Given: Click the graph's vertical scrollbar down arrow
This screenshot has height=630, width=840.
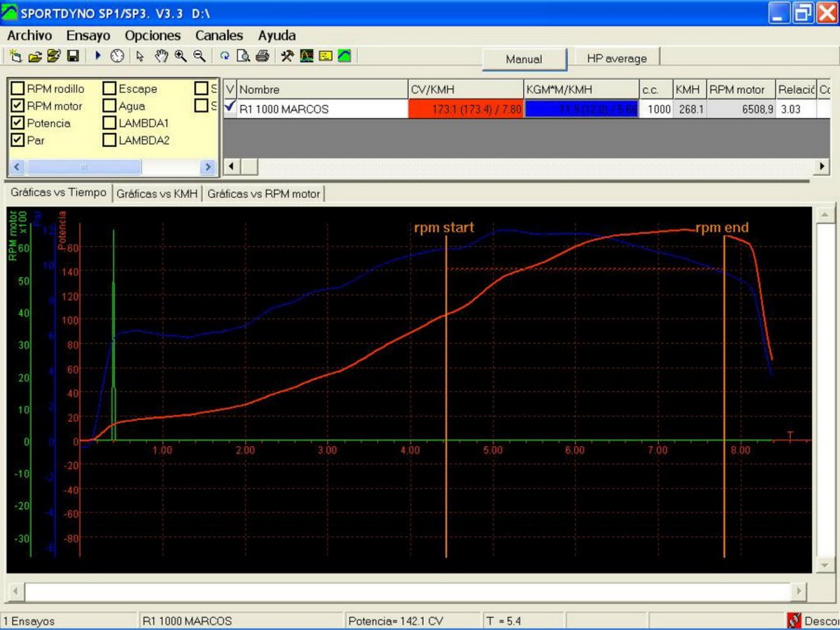Looking at the screenshot, I should (x=825, y=565).
